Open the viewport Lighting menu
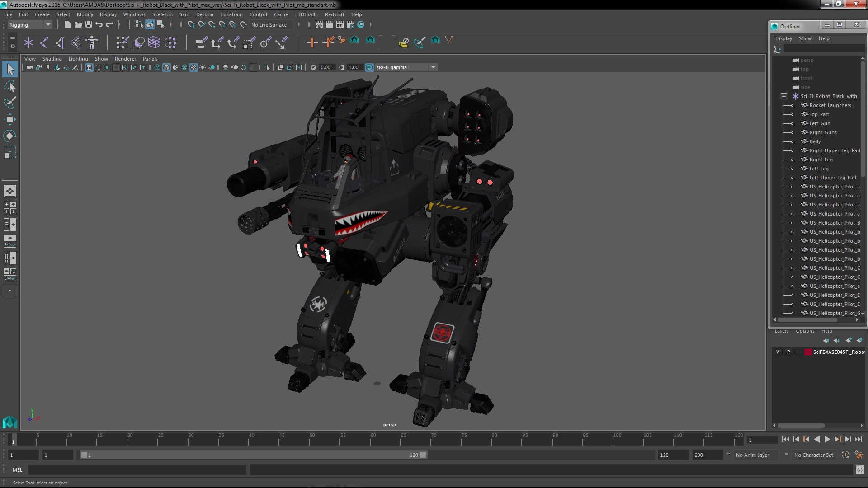This screenshot has width=868, height=488. coord(78,59)
